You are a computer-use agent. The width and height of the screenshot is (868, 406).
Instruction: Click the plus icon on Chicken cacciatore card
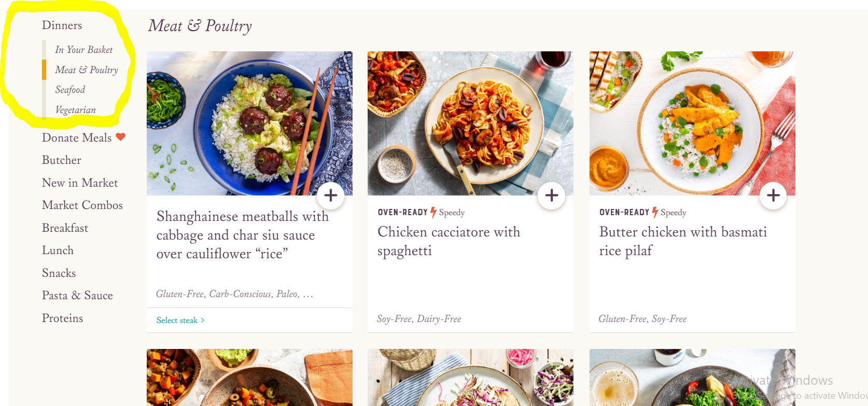[552, 195]
